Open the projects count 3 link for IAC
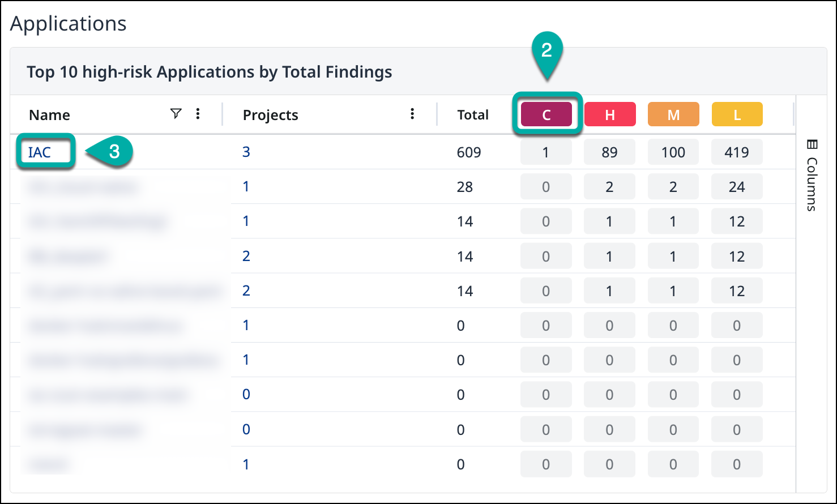837x504 pixels. 246,152
